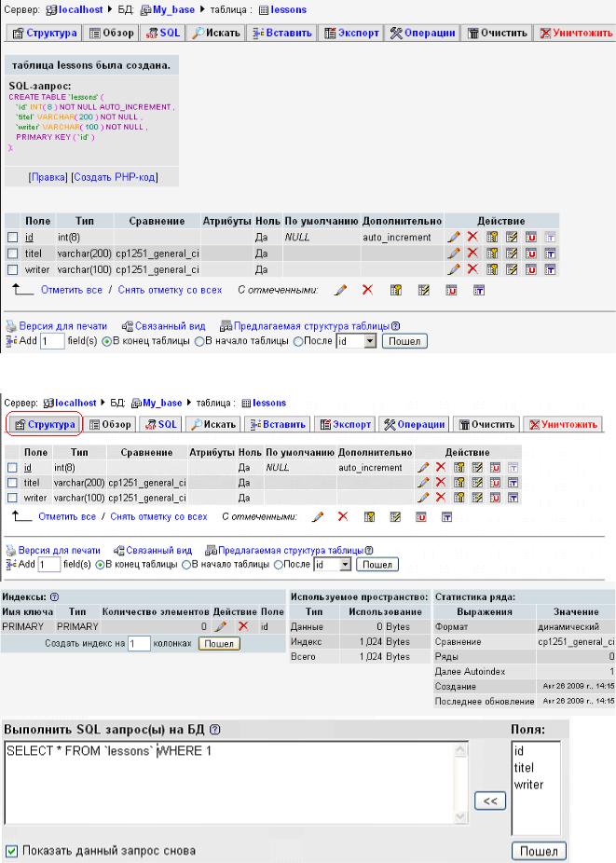Click Пошел next to После id in upper view
The height and width of the screenshot is (863, 616).
(404, 341)
